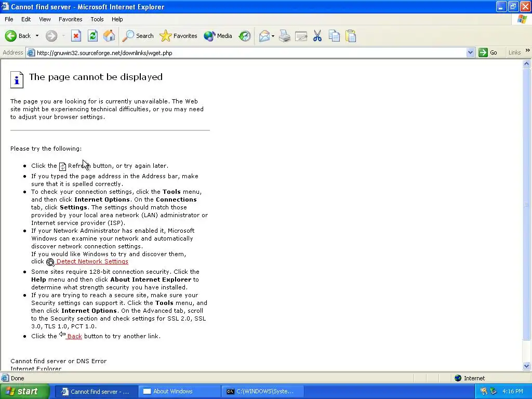Expand the Links toolbar chevron
Viewport: 532px width, 399px height.
[x=528, y=50]
